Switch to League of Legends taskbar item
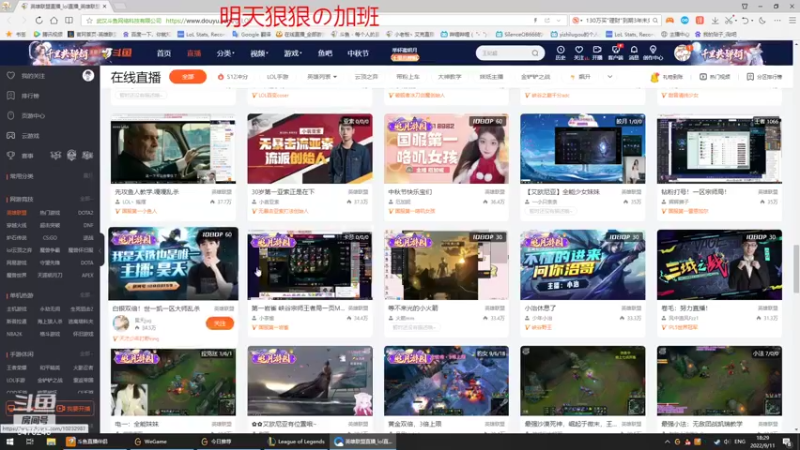 pyautogui.click(x=296, y=441)
